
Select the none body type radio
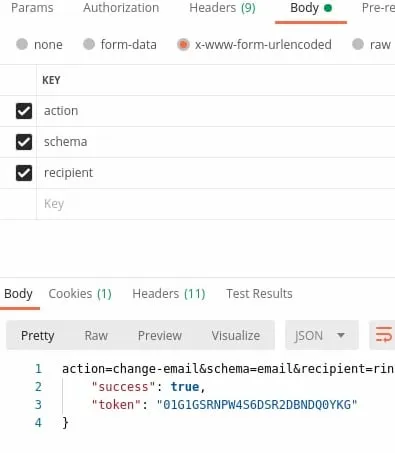point(22,44)
